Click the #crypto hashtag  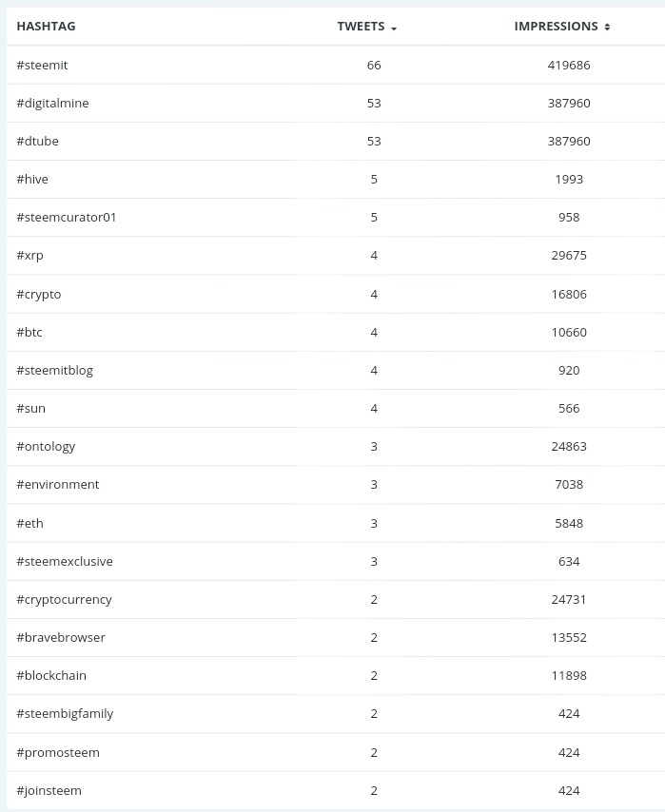click(38, 295)
